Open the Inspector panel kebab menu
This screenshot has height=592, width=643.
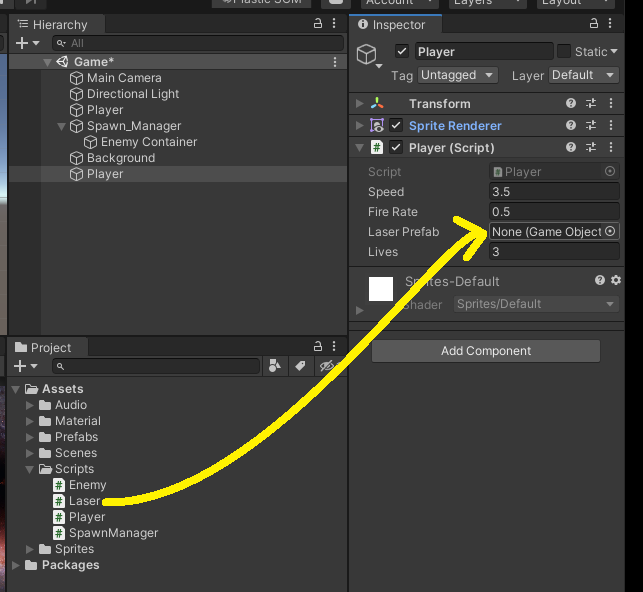pyautogui.click(x=610, y=23)
